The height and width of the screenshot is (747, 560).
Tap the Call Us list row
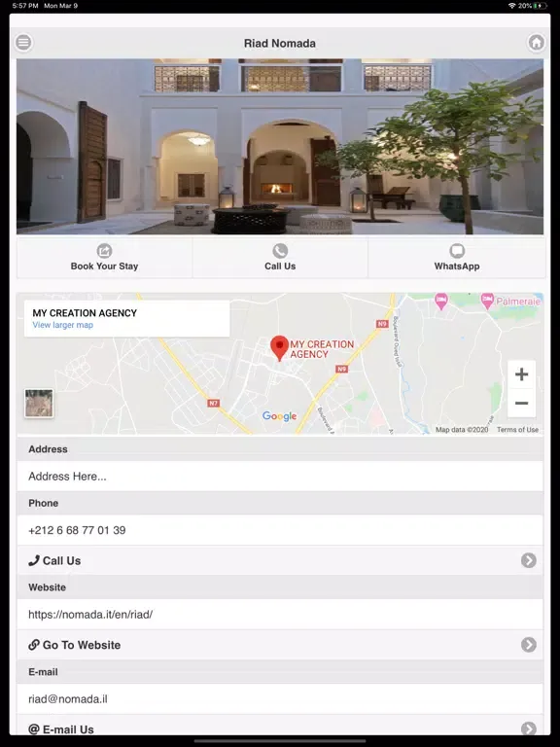coord(280,560)
